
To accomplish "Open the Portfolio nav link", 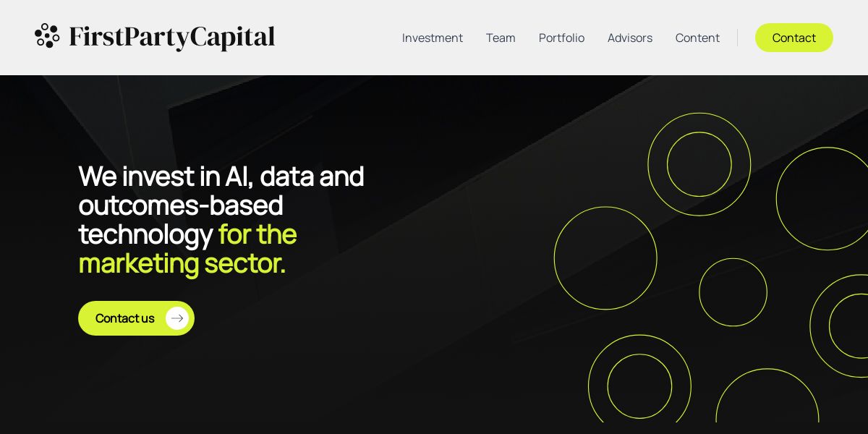I will point(561,38).
